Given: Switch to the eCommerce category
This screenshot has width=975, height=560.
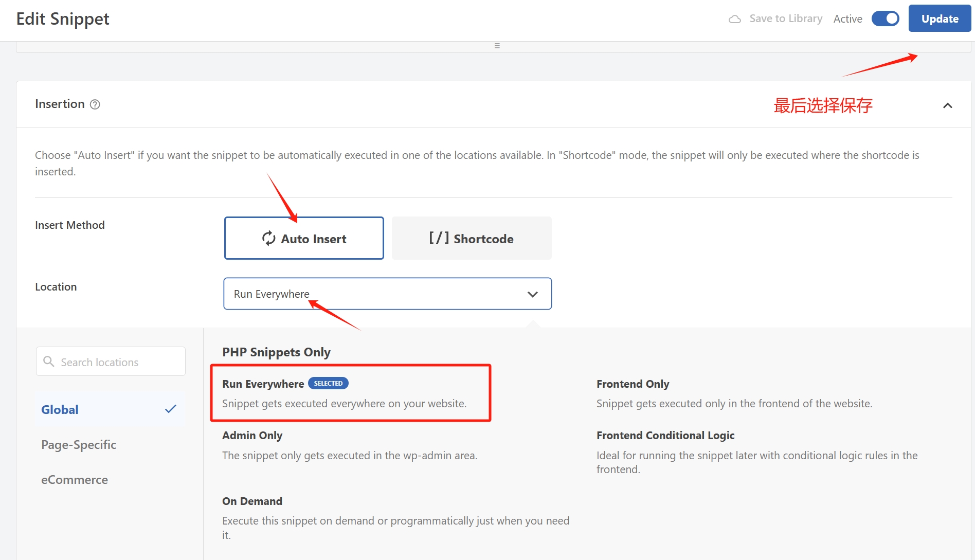Looking at the screenshot, I should [75, 480].
